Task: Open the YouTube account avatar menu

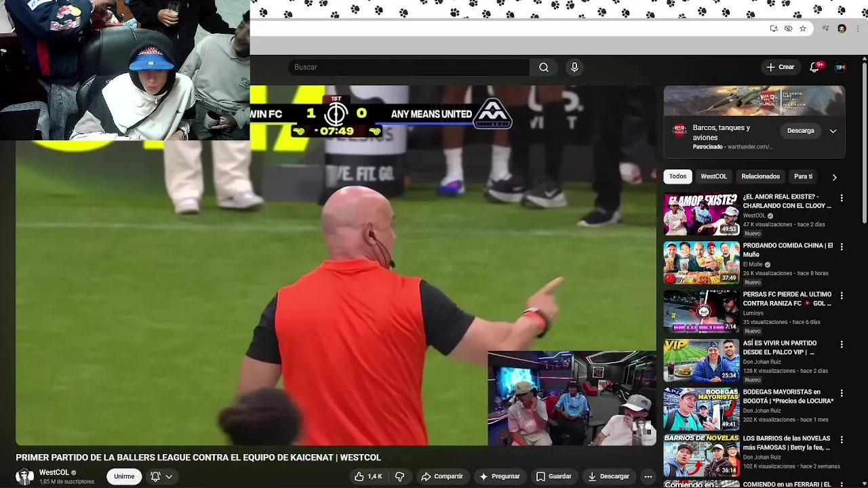Action: coord(840,67)
